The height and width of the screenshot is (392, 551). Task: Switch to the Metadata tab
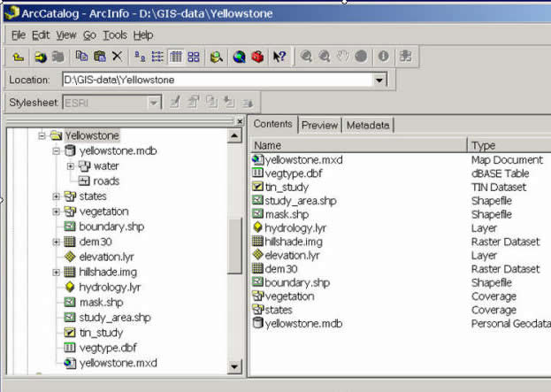pyautogui.click(x=368, y=125)
